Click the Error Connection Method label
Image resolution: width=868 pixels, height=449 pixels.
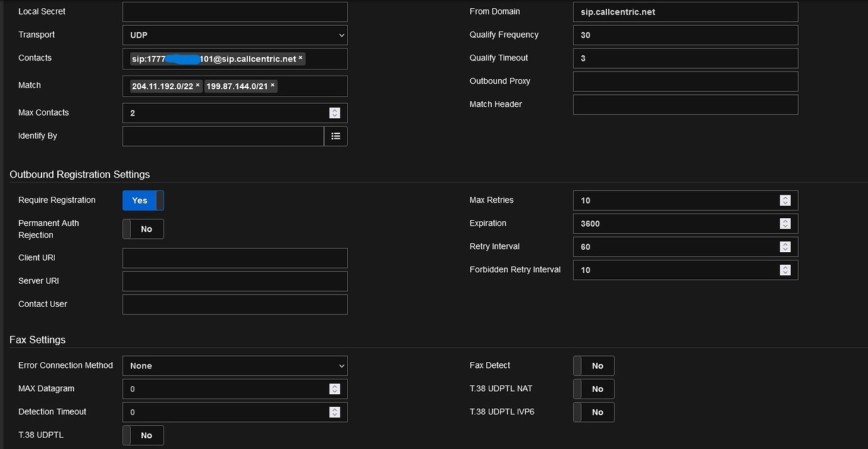(x=65, y=365)
